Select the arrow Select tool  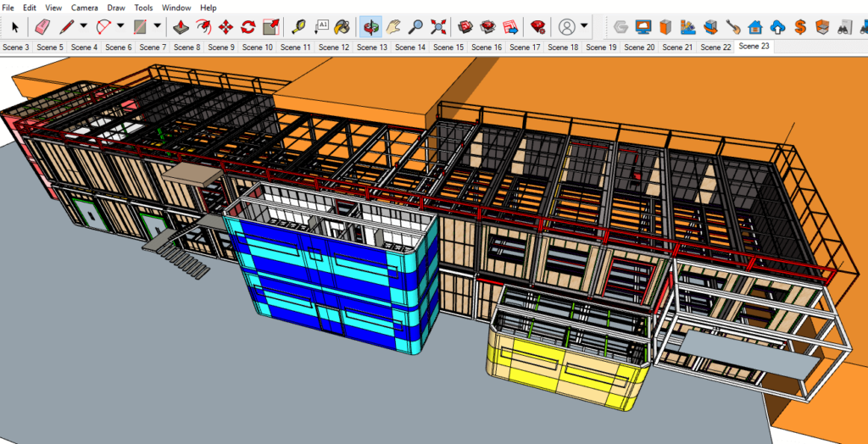click(x=14, y=26)
